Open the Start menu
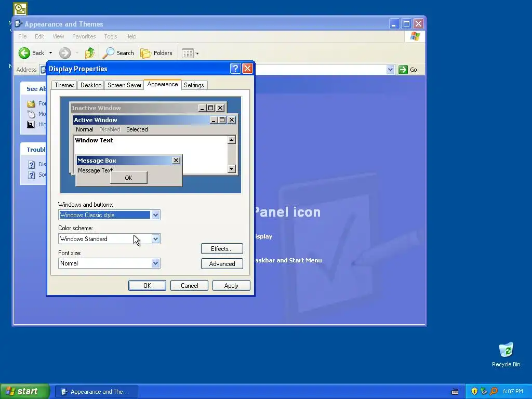Image resolution: width=532 pixels, height=399 pixels. point(25,391)
